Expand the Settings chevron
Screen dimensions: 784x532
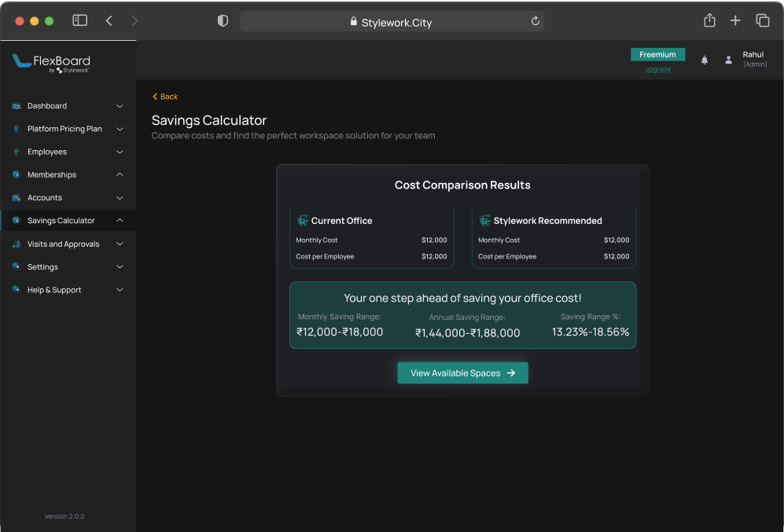tap(120, 266)
